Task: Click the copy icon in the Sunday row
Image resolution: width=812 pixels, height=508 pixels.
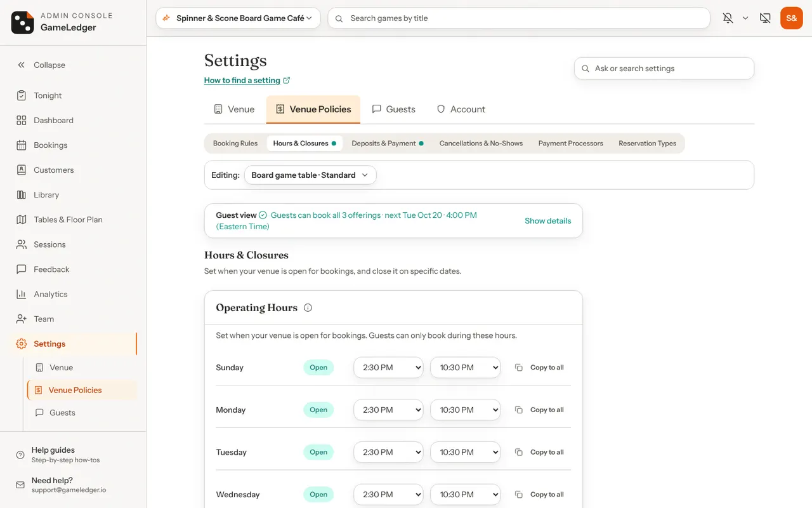Action: [x=518, y=368]
